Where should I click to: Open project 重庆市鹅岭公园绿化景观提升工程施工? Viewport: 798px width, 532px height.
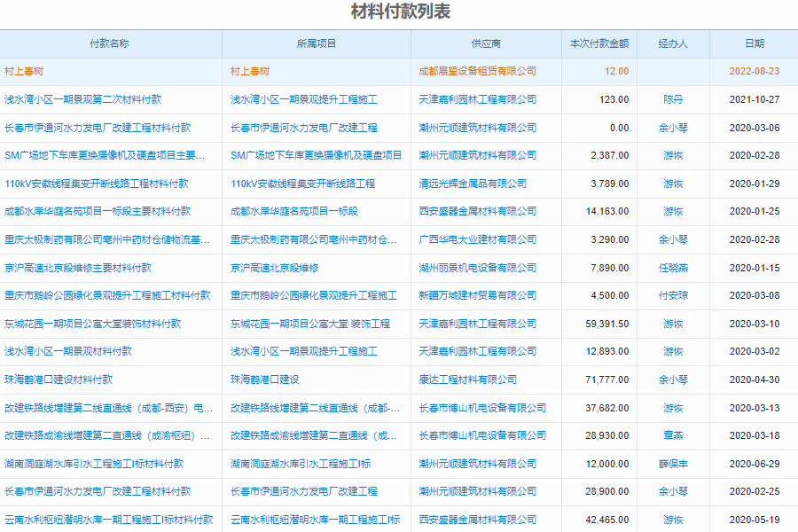click(314, 295)
